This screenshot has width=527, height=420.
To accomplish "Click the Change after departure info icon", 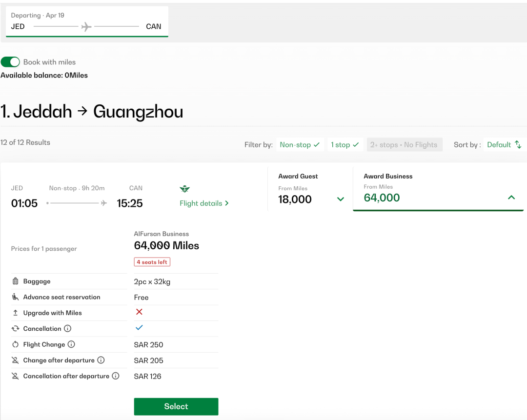I will (101, 360).
